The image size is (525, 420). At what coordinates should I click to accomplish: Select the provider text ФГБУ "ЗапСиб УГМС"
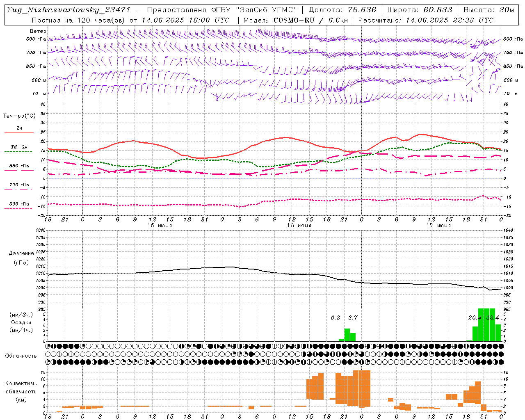tap(255, 10)
